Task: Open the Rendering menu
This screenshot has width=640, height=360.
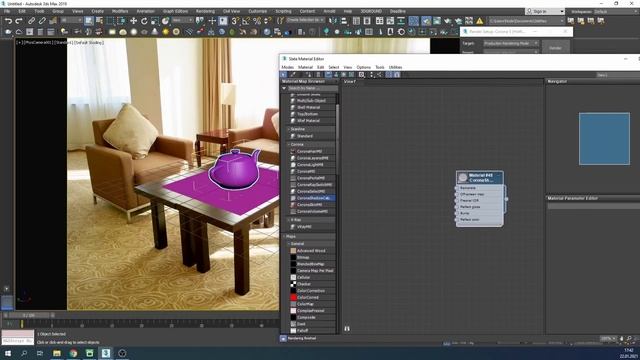Action: pyautogui.click(x=205, y=11)
